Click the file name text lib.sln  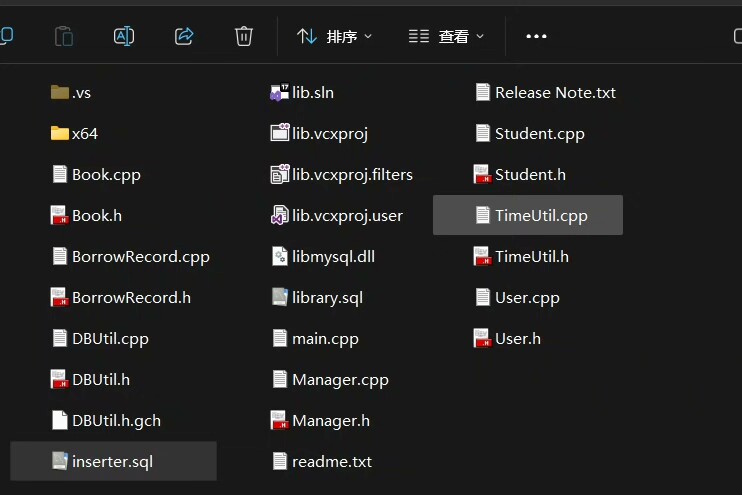pos(313,93)
